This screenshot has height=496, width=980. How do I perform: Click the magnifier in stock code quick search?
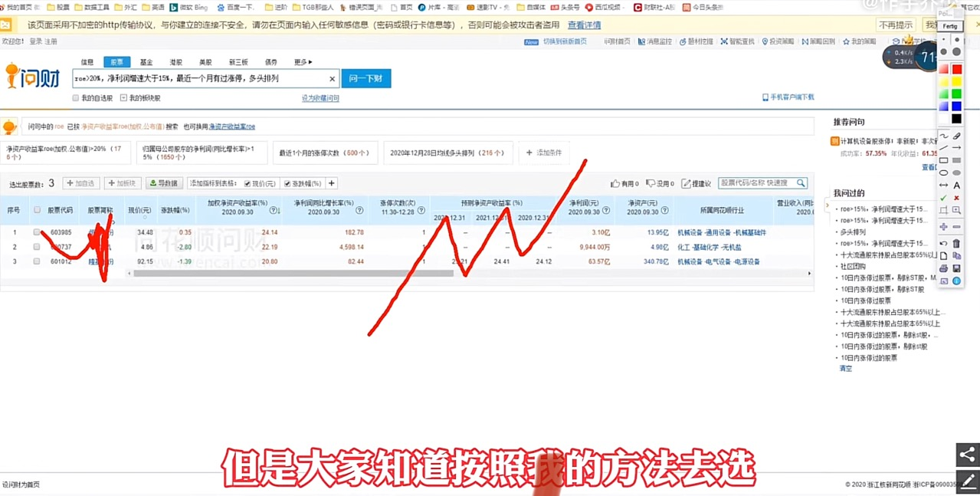coord(801,183)
